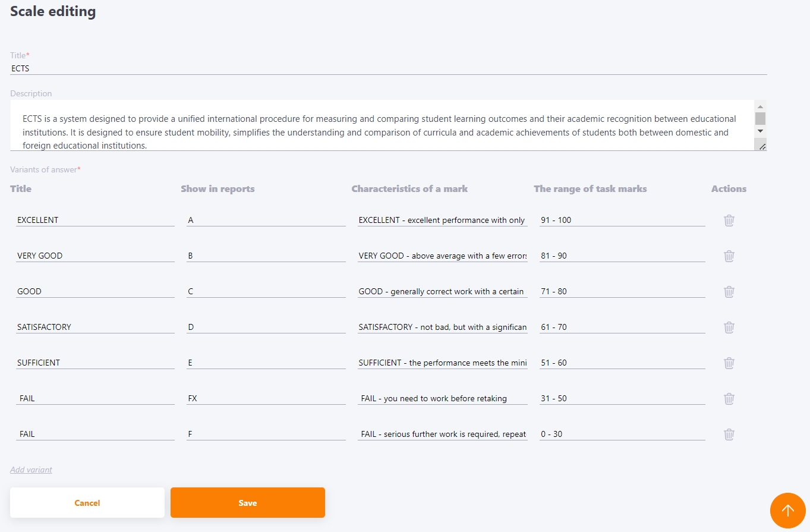Edit the SATISFACTORY title field

pyautogui.click(x=95, y=327)
